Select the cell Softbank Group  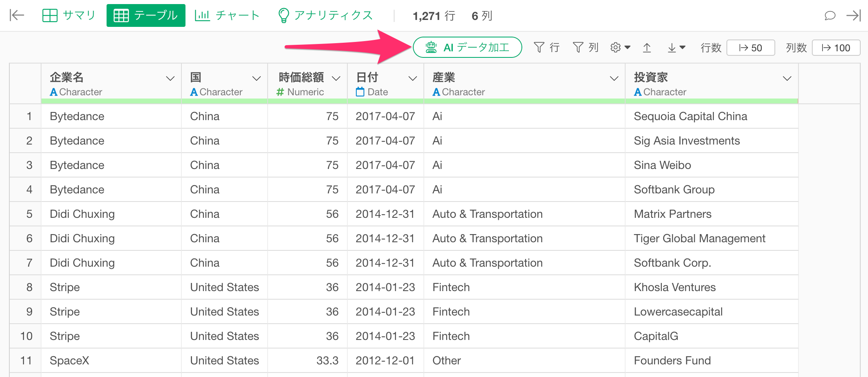tap(712, 189)
